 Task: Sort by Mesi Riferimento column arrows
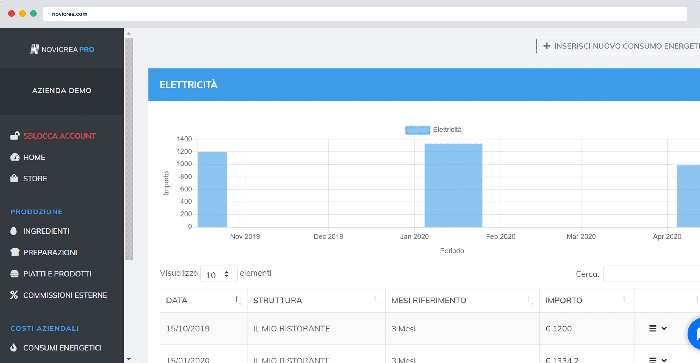click(x=530, y=300)
